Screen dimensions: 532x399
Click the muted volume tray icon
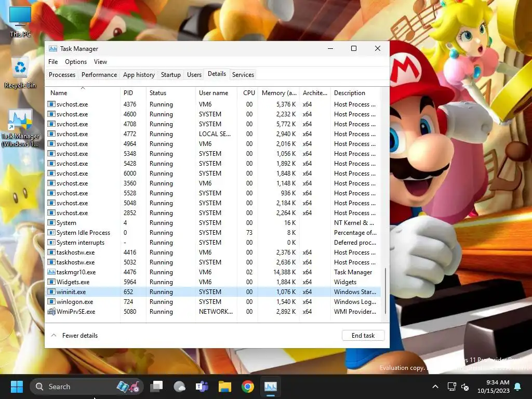465,387
